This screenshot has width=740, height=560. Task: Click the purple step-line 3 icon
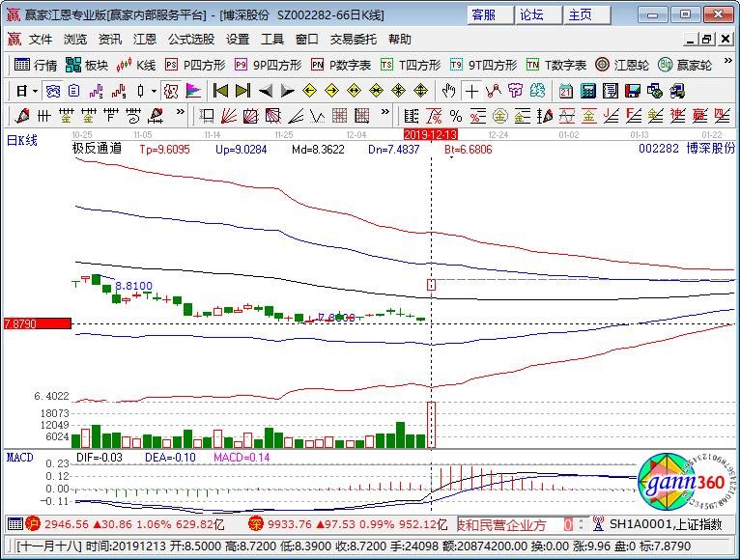(97, 91)
